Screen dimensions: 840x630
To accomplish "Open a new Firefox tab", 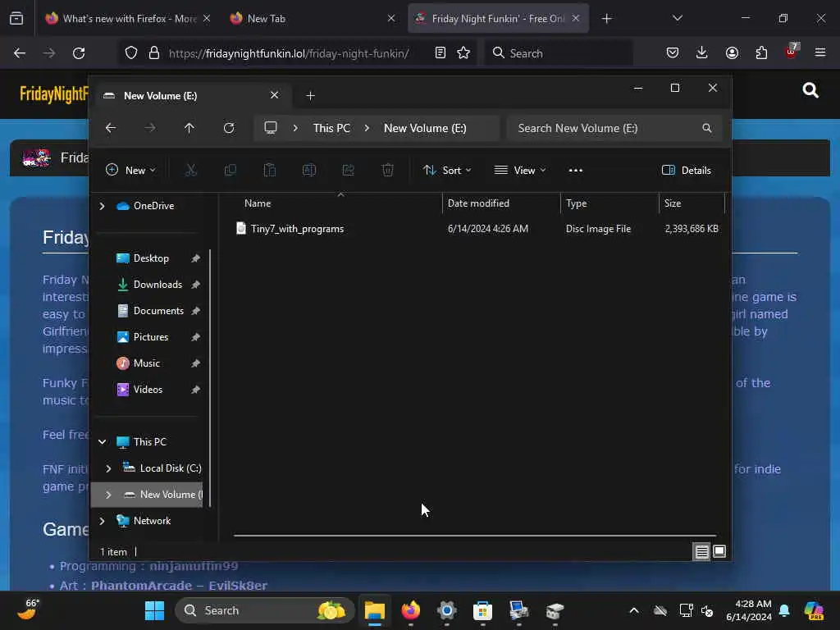I will coord(606,19).
